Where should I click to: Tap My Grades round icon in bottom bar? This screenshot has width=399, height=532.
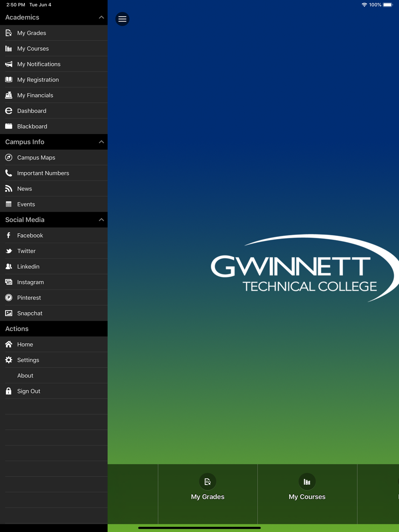point(207,482)
